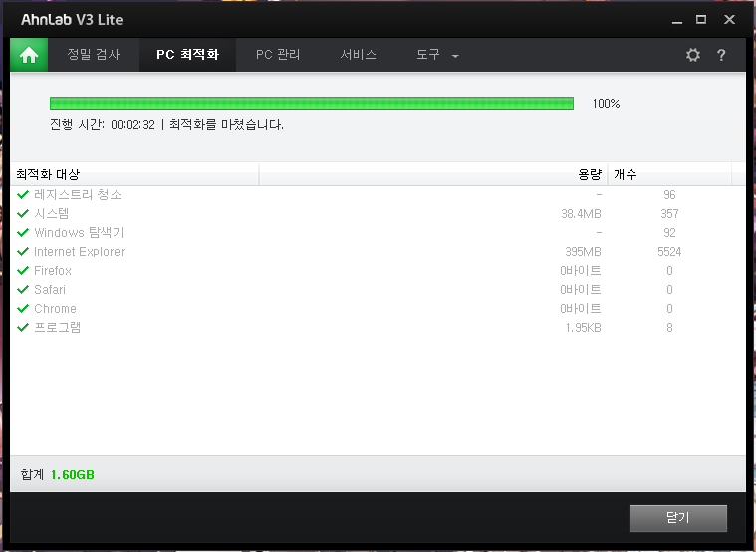Image resolution: width=756 pixels, height=552 pixels.
Task: Click the 5524 count value
Action: (x=669, y=251)
